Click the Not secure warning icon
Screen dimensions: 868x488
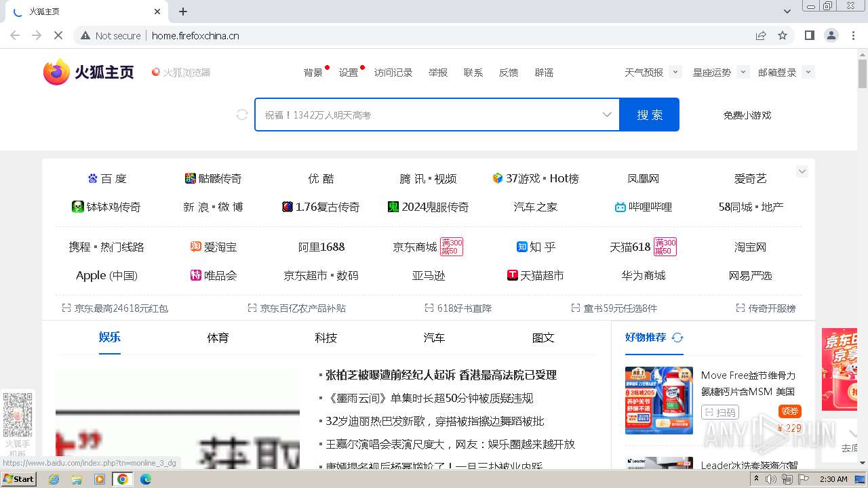coord(85,36)
